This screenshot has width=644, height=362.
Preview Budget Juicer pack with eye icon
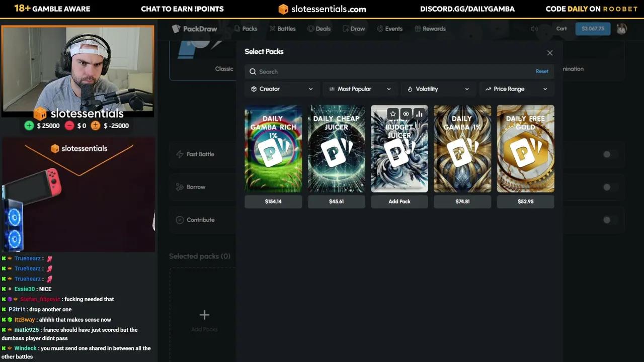(406, 114)
